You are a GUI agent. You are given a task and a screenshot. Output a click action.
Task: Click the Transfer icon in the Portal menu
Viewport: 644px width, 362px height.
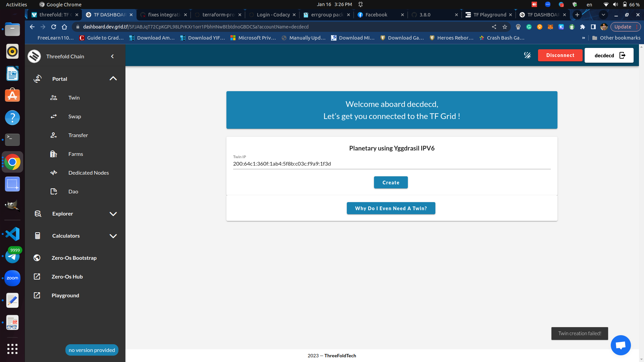pyautogui.click(x=53, y=135)
